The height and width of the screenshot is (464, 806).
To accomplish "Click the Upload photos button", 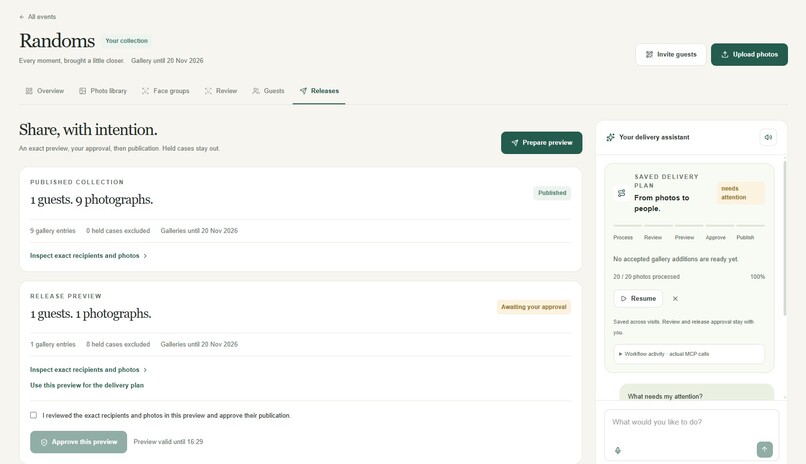I will tap(749, 54).
